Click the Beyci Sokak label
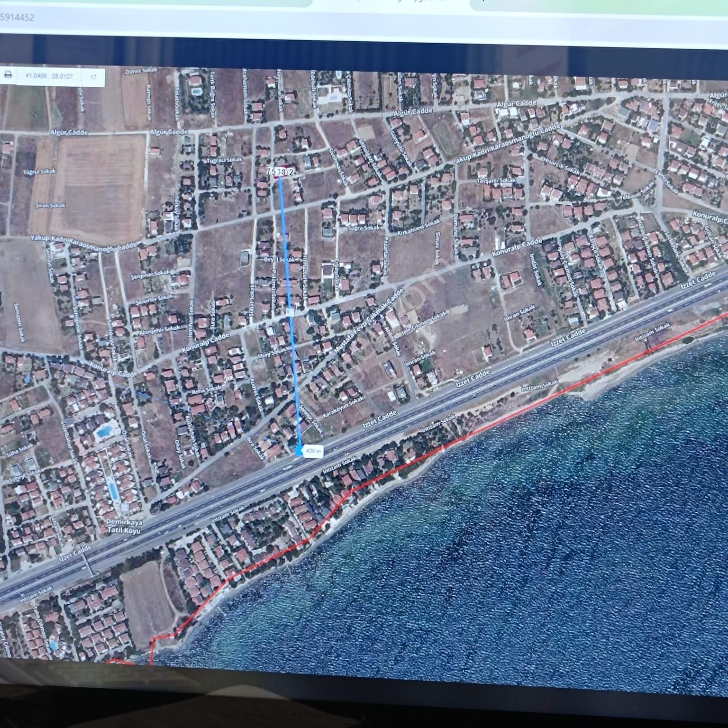 click(279, 260)
